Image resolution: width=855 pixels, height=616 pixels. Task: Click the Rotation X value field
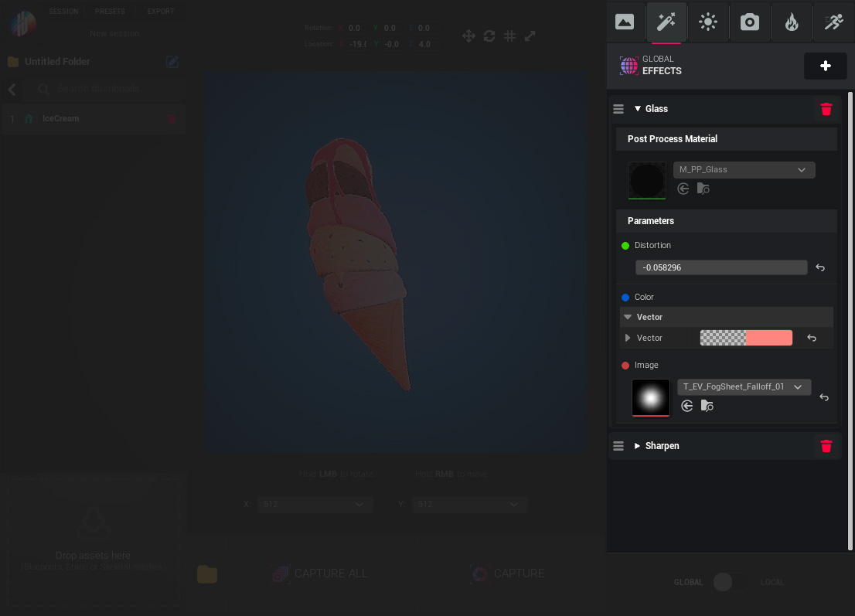coord(356,28)
